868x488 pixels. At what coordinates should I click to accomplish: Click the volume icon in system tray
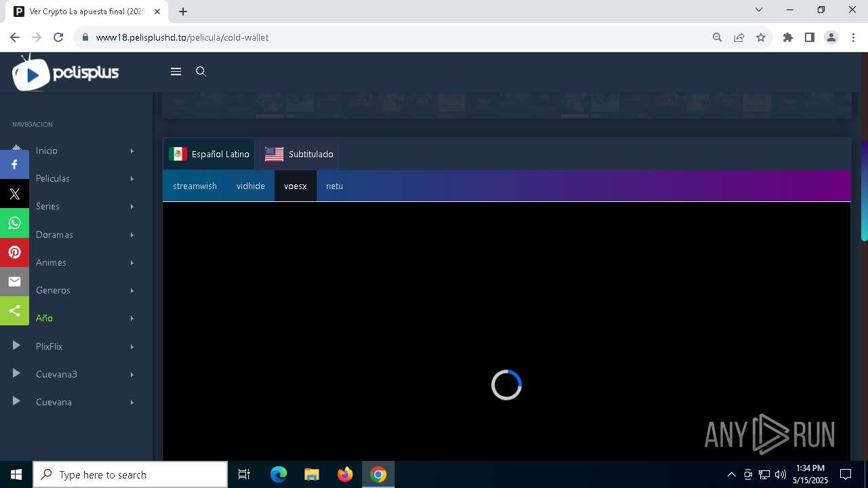coord(780,474)
